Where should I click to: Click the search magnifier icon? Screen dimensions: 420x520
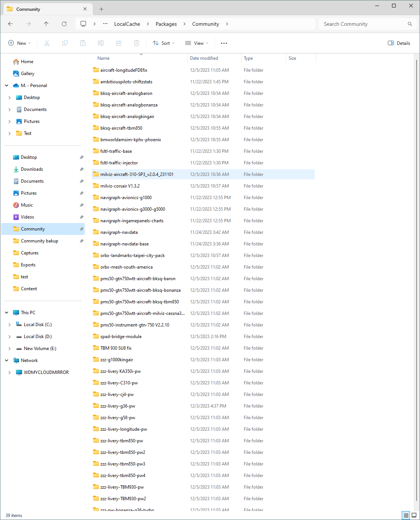point(410,24)
